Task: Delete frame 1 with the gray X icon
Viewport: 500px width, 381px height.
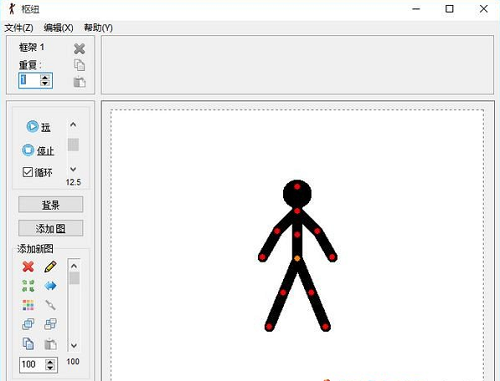Action: coord(79,49)
